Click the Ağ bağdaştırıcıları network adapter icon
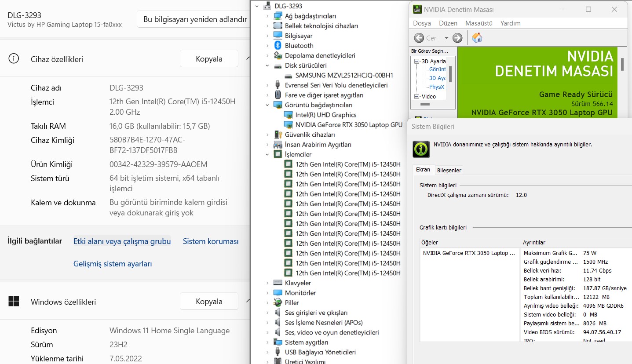Viewport: 632px width, 364px height. [x=278, y=16]
